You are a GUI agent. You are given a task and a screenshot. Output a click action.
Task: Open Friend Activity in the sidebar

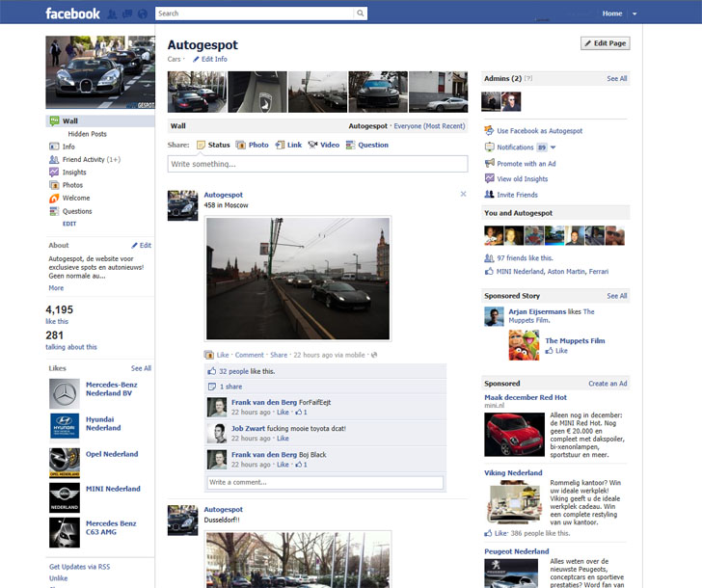coord(92,159)
